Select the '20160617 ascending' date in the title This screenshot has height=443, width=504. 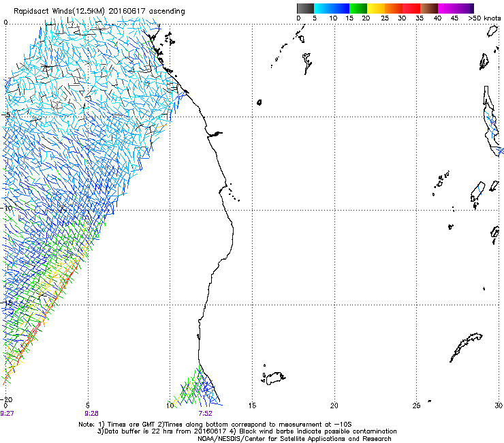[x=147, y=12]
